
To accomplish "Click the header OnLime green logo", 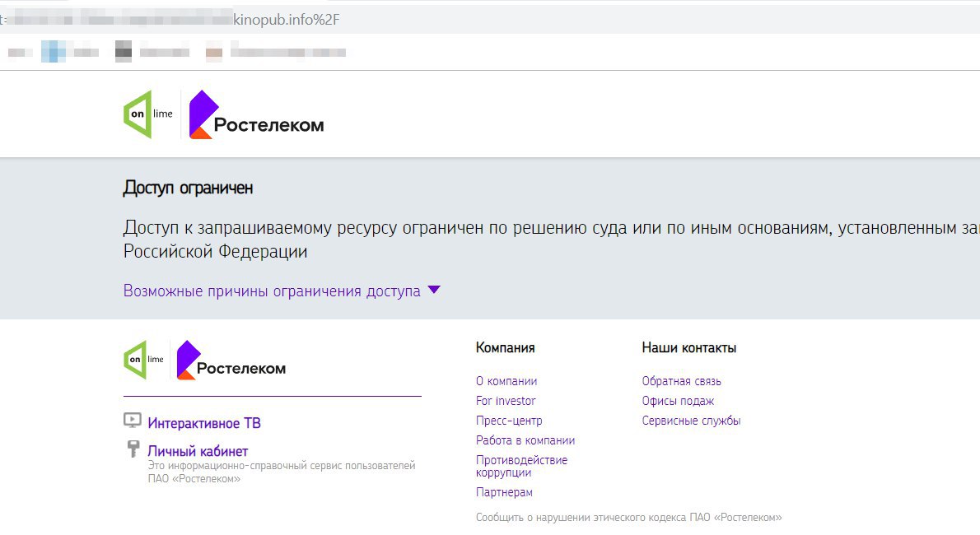I will pyautogui.click(x=148, y=114).
